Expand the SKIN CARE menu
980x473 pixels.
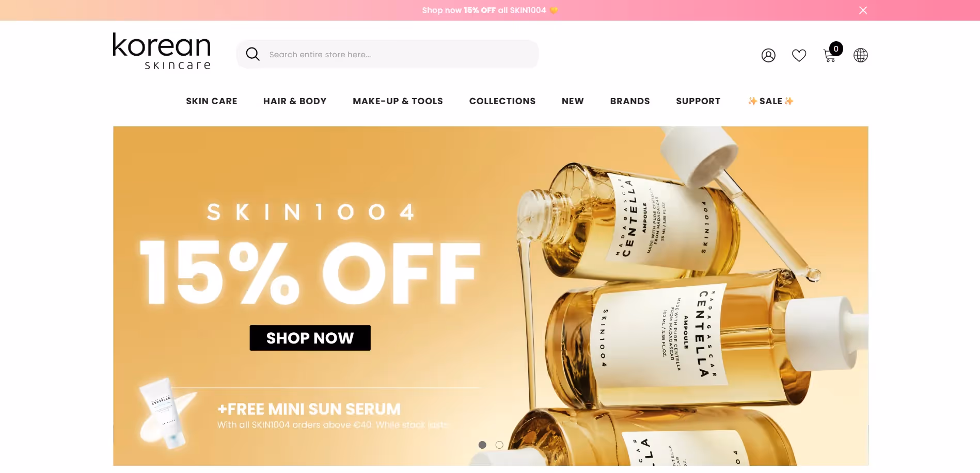(x=212, y=101)
